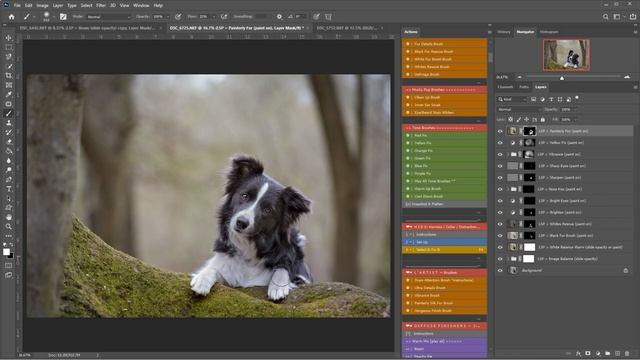Click the delete layer trash icon
The image size is (640, 360).
[627, 353]
